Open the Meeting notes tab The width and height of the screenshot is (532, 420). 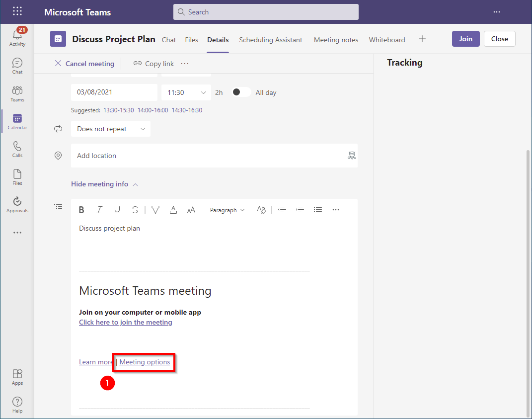tap(336, 40)
